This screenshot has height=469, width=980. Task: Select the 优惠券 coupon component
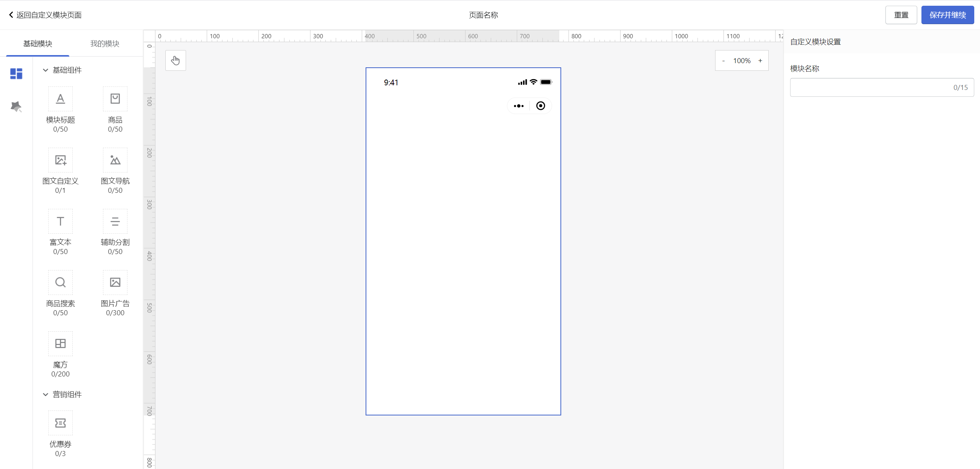click(x=60, y=423)
